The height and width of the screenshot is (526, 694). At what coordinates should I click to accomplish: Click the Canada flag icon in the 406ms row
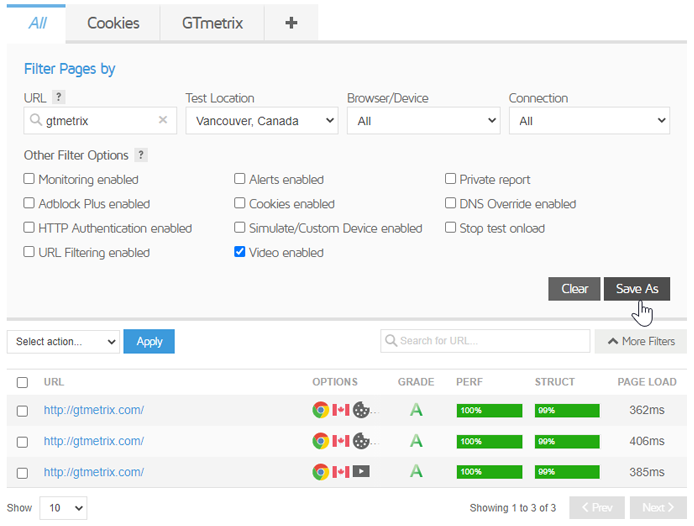(x=341, y=441)
